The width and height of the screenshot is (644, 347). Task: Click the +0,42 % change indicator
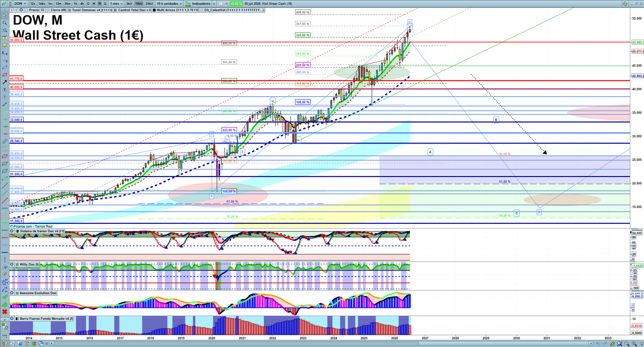pyautogui.click(x=236, y=4)
